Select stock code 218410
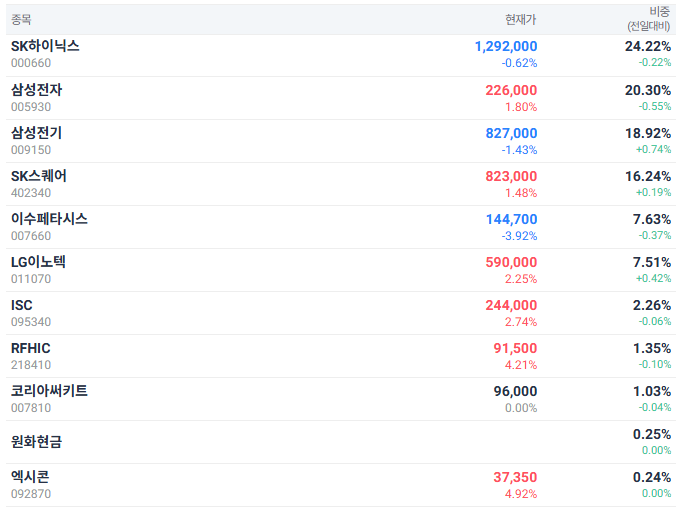Screen dimensions: 689x519 (31, 365)
